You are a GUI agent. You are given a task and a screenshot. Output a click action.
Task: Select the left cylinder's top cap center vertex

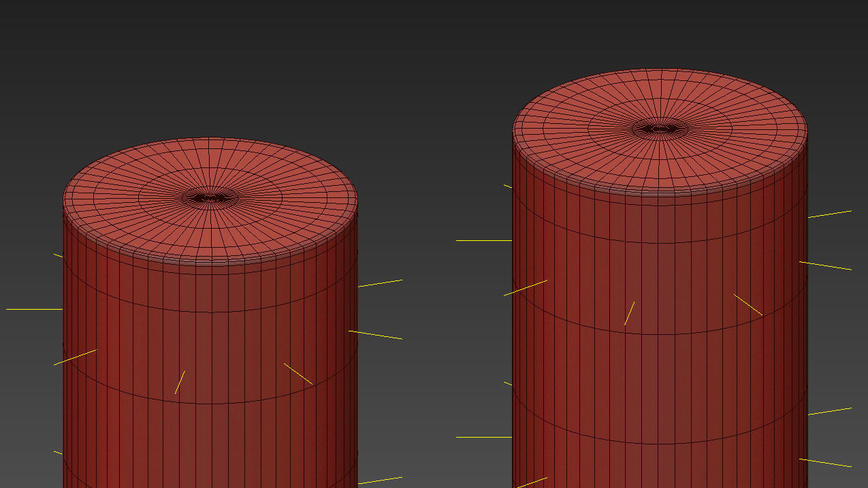[x=210, y=198]
